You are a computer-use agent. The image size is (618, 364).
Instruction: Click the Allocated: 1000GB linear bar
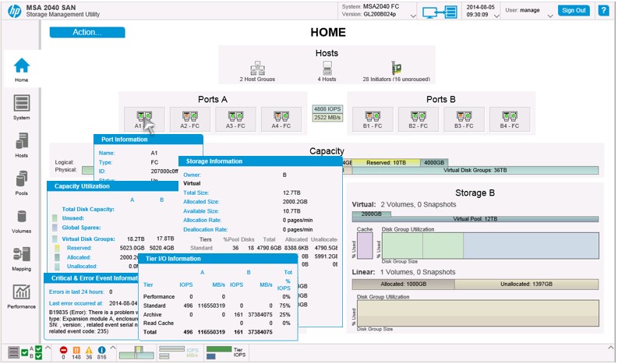point(403,284)
